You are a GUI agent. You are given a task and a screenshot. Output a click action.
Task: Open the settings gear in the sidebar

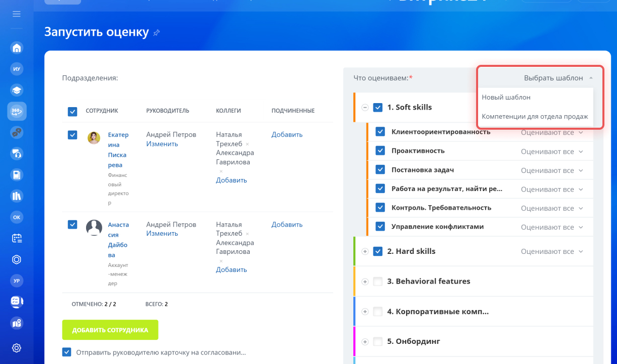[17, 348]
